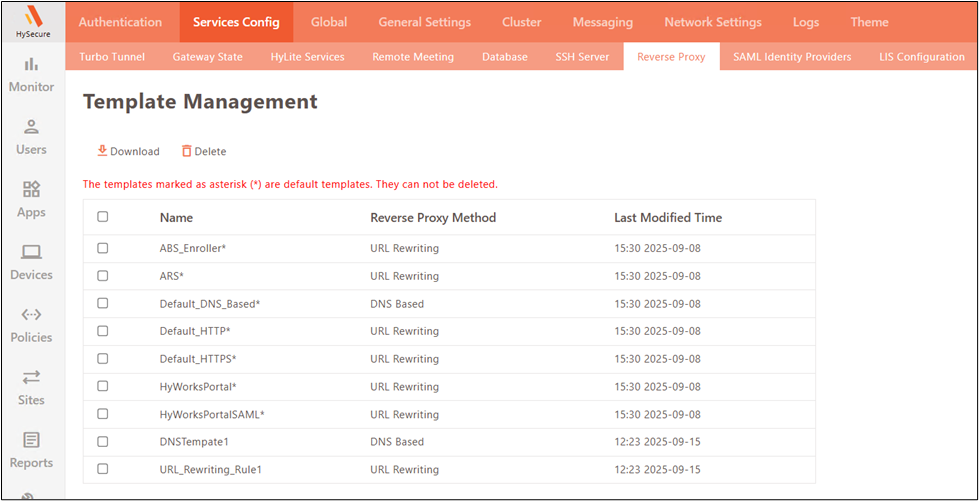Viewport: 979px width, 501px height.
Task: Check the select-all header checkbox
Action: click(103, 217)
